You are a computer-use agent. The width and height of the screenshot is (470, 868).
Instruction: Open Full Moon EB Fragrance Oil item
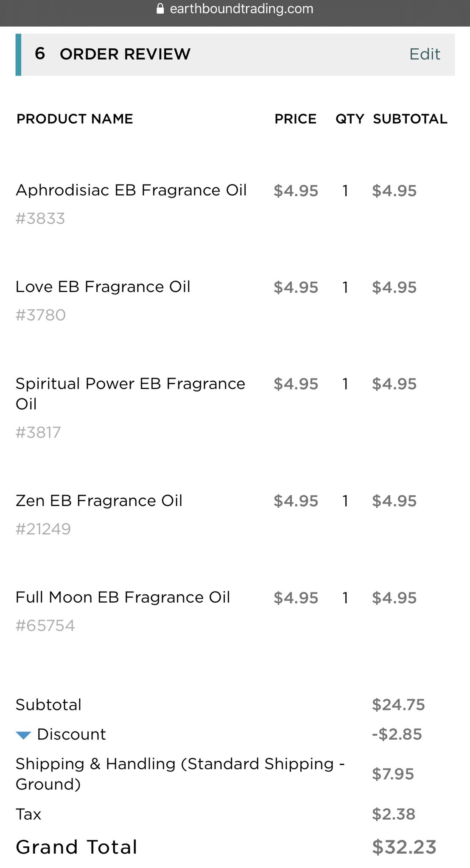coord(123,597)
